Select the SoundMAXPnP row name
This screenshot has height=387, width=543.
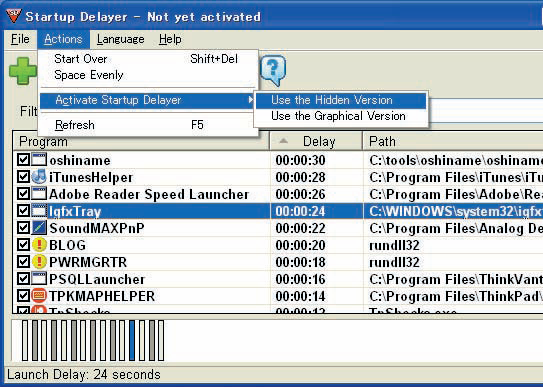(97, 228)
